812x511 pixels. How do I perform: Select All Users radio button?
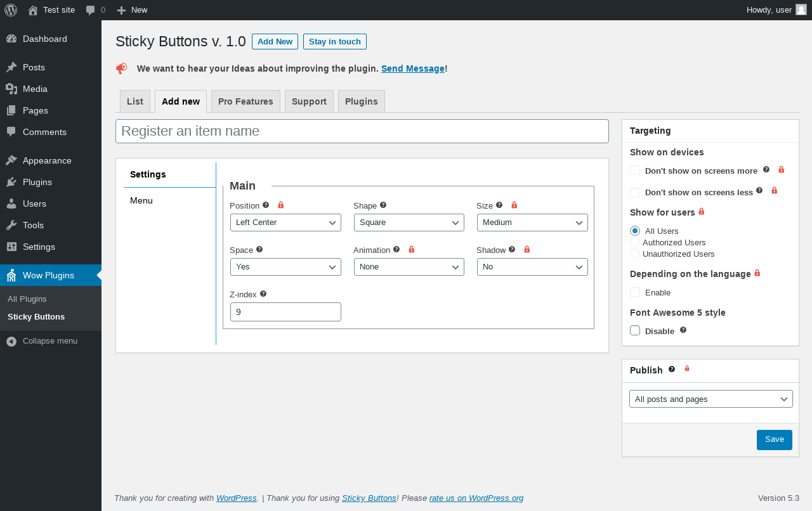[x=635, y=231]
